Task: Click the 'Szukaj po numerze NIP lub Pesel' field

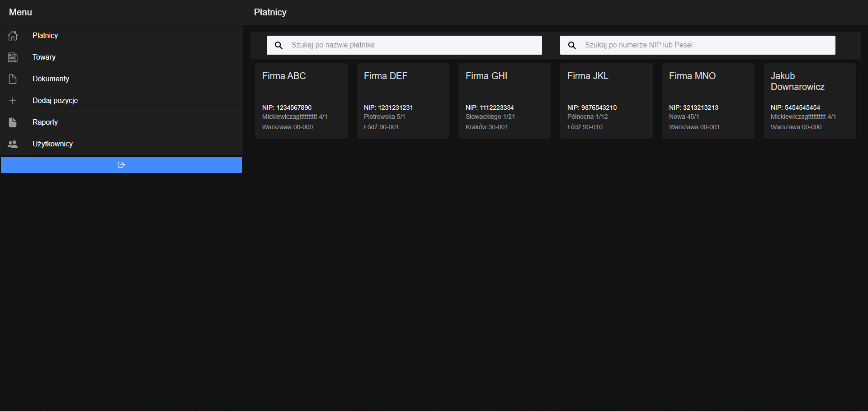Action: click(x=698, y=45)
